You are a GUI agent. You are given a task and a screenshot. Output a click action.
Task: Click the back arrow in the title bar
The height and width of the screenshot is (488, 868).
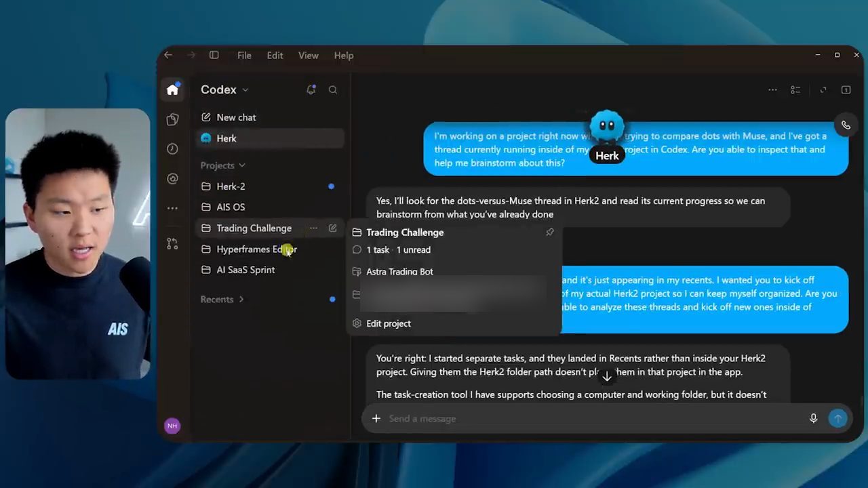point(168,55)
